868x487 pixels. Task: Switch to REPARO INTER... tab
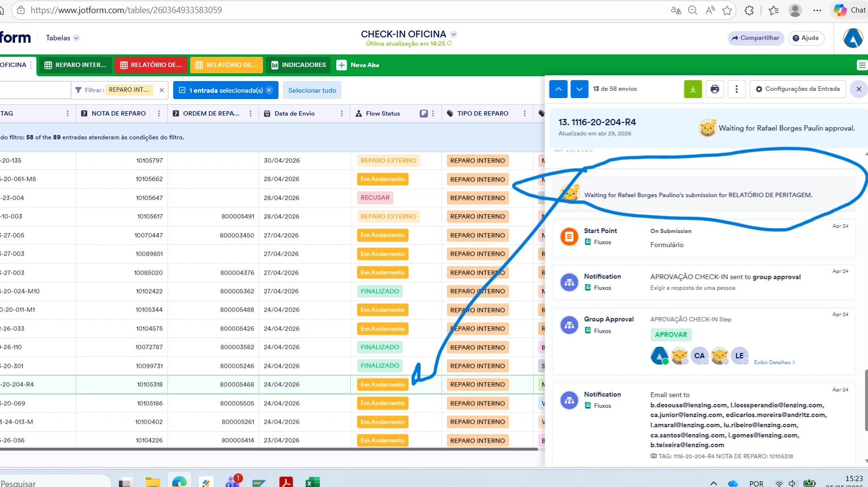tap(75, 65)
